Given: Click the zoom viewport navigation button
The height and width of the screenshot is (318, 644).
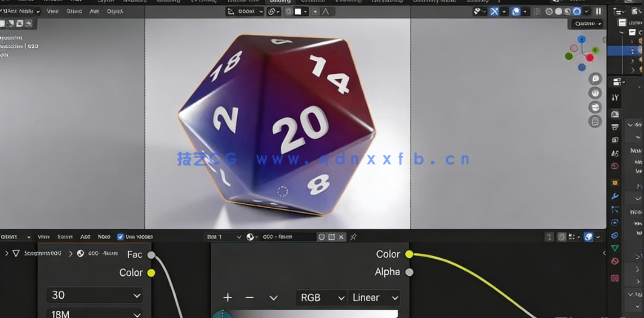Looking at the screenshot, I should [595, 79].
